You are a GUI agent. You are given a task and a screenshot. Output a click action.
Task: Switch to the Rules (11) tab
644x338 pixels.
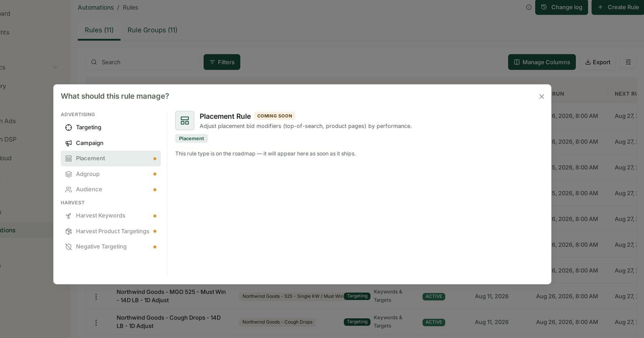[x=99, y=30]
